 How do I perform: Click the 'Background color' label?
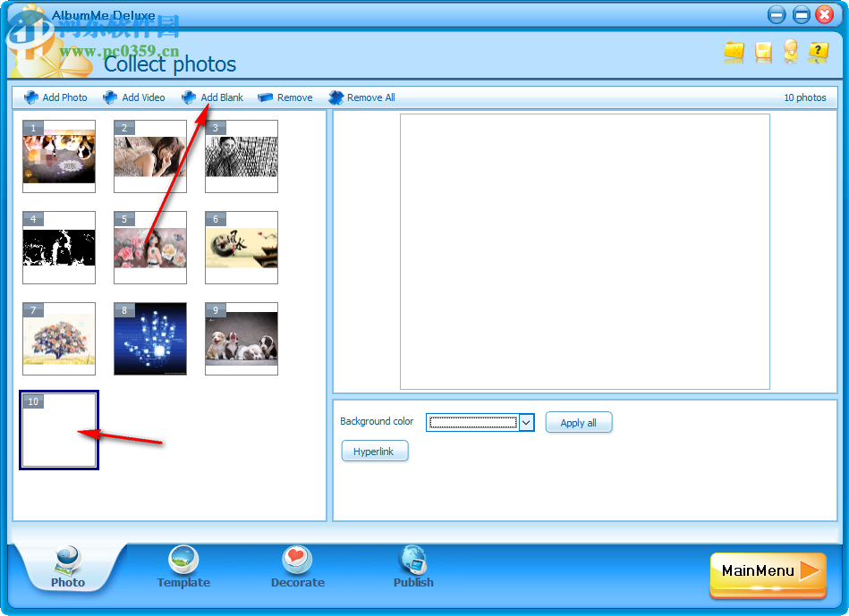pos(377,421)
